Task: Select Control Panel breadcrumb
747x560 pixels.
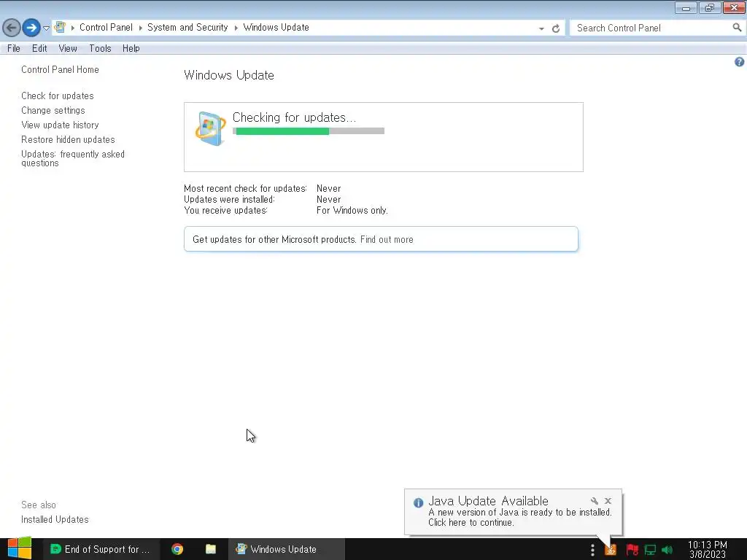Action: point(106,28)
